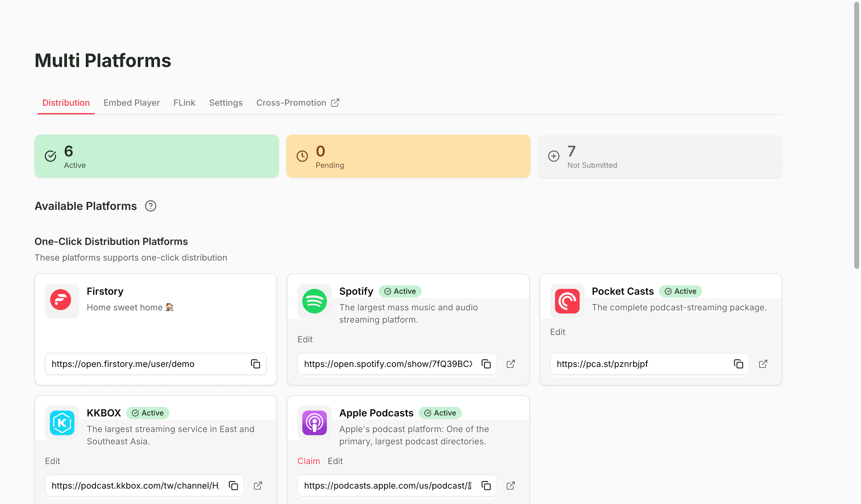Viewport: 861px width, 504px height.
Task: Copy the KKBOX channel link
Action: click(x=233, y=485)
